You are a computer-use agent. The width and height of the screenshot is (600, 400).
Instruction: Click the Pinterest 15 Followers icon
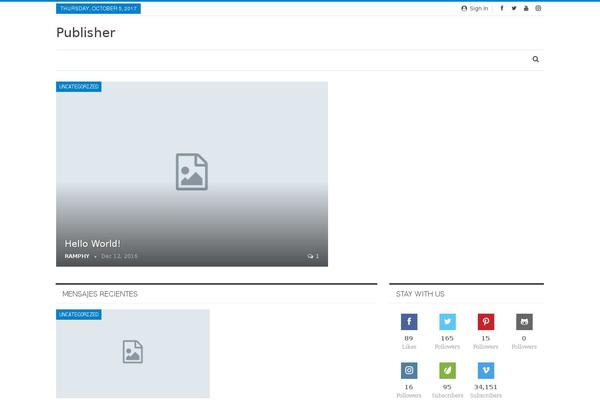486,322
